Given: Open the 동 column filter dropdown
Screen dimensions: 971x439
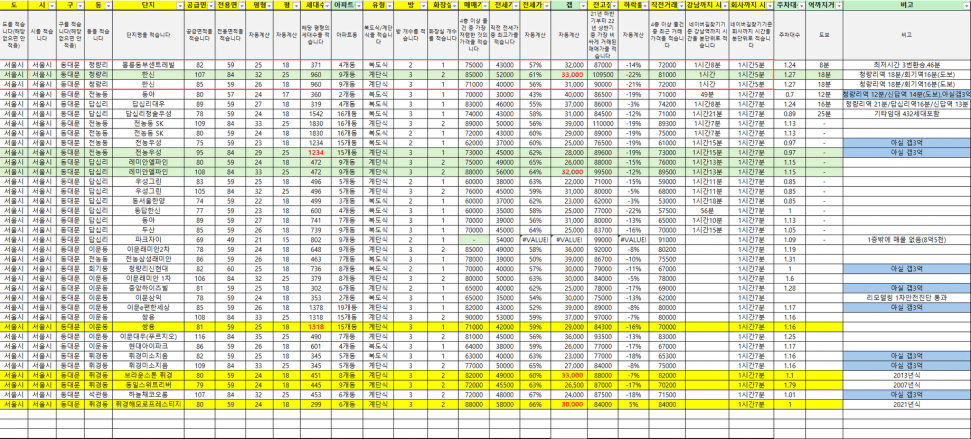Looking at the screenshot, I should [x=108, y=5].
